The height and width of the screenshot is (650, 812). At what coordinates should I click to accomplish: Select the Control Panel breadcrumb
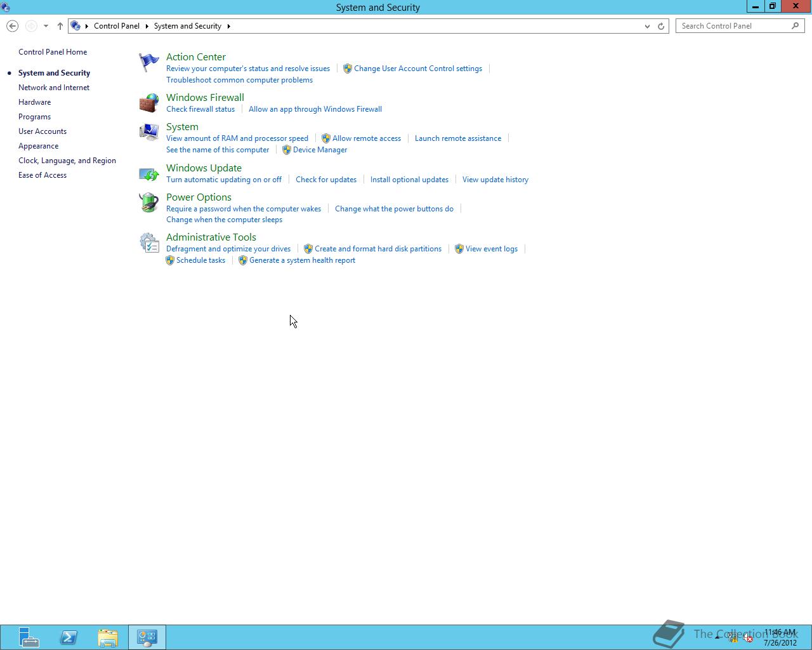[117, 26]
